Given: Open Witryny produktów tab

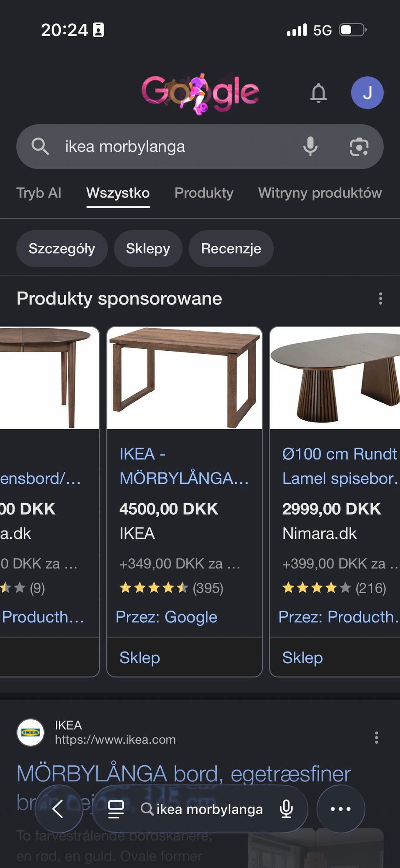Looking at the screenshot, I should pyautogui.click(x=320, y=193).
